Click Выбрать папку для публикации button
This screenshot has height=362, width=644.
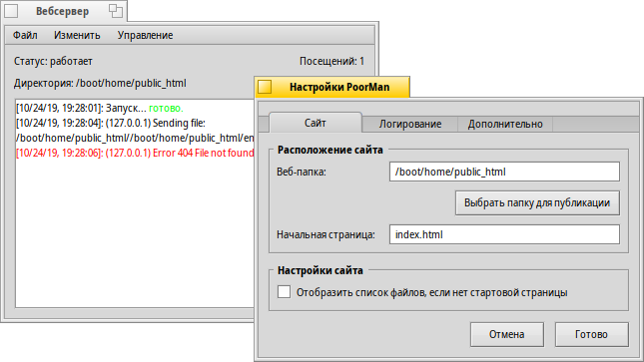click(x=537, y=202)
